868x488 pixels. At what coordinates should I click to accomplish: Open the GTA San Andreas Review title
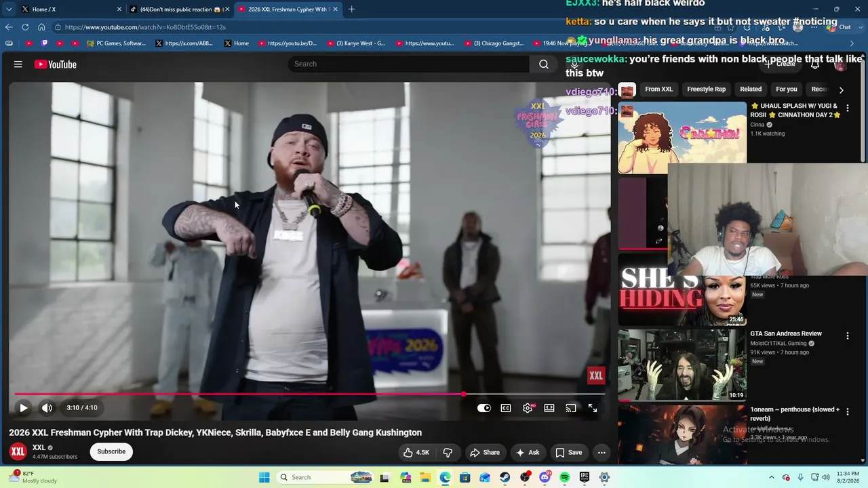coord(786,333)
